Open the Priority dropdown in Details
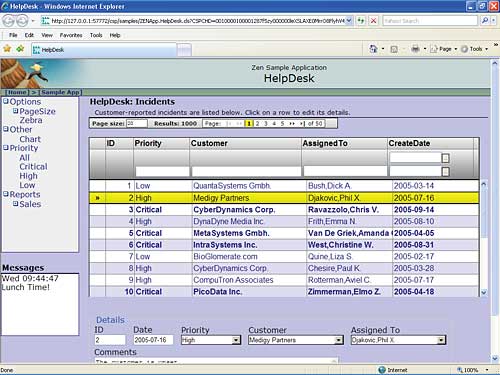This screenshot has width=500, height=375. tap(236, 340)
